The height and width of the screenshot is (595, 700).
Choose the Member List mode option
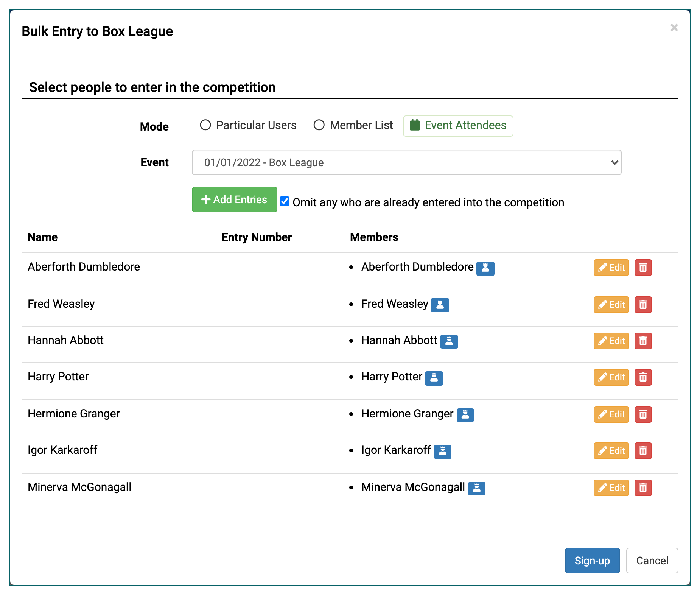click(319, 125)
